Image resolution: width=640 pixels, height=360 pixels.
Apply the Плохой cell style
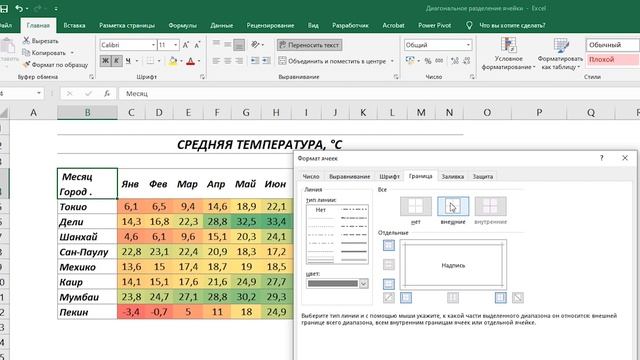[612, 60]
